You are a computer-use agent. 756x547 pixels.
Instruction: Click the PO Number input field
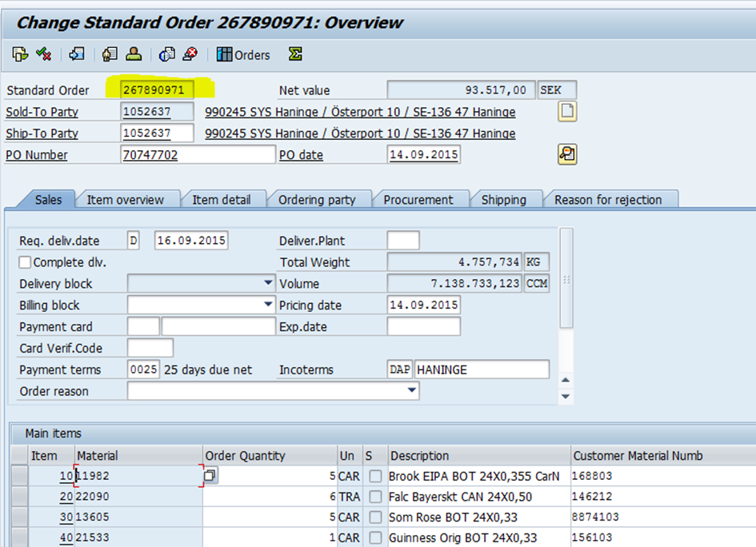197,154
